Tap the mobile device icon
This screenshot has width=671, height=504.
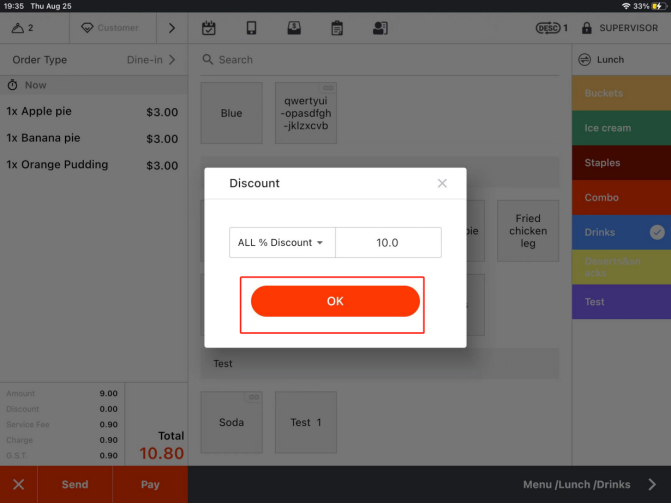coord(251,28)
